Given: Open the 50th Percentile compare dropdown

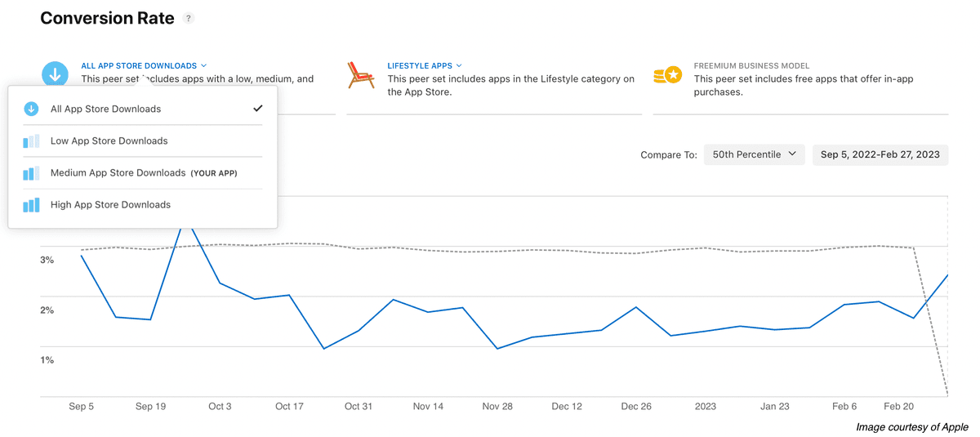Looking at the screenshot, I should point(755,154).
